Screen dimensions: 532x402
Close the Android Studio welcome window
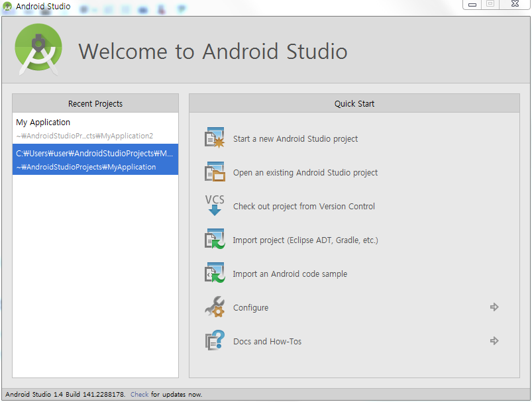[515, 4]
